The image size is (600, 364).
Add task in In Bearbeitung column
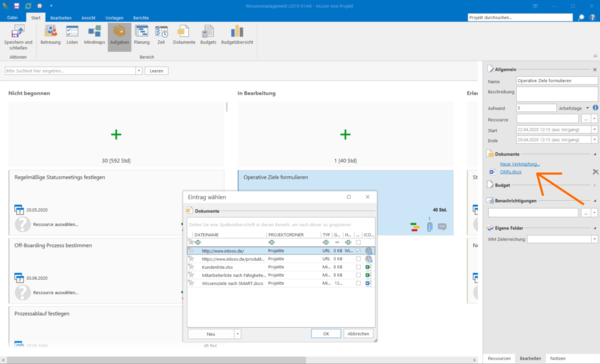(x=345, y=134)
